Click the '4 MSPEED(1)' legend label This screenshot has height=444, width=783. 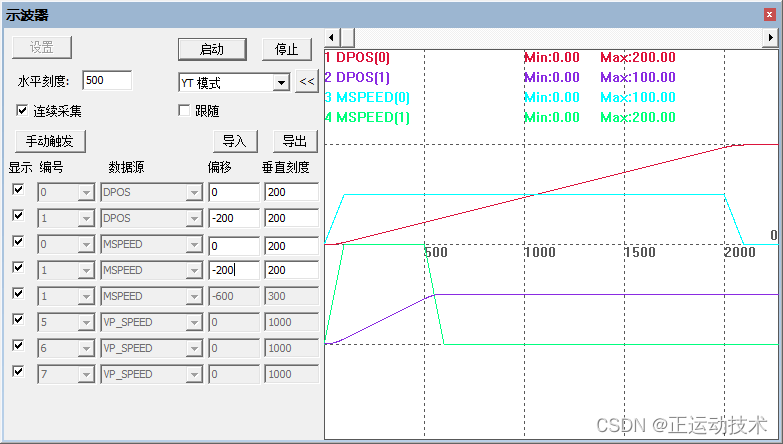(367, 117)
